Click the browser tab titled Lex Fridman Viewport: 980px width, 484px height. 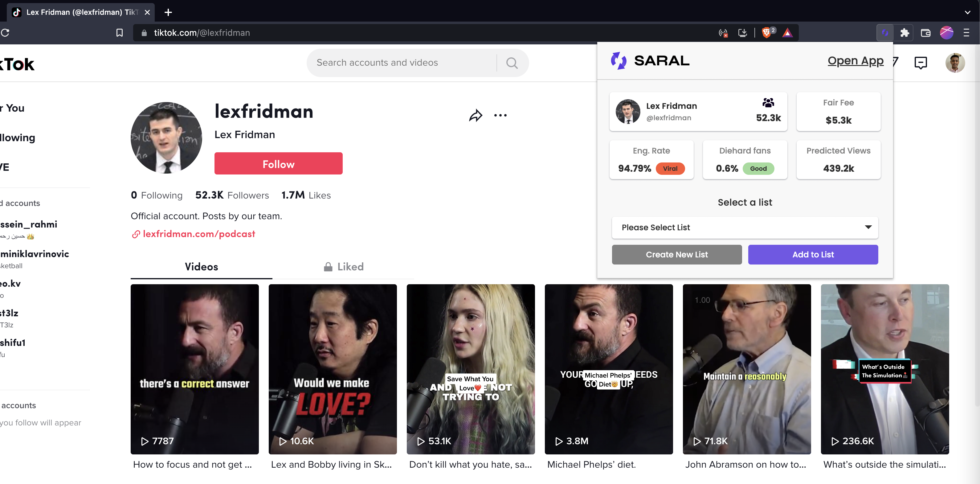click(x=81, y=12)
